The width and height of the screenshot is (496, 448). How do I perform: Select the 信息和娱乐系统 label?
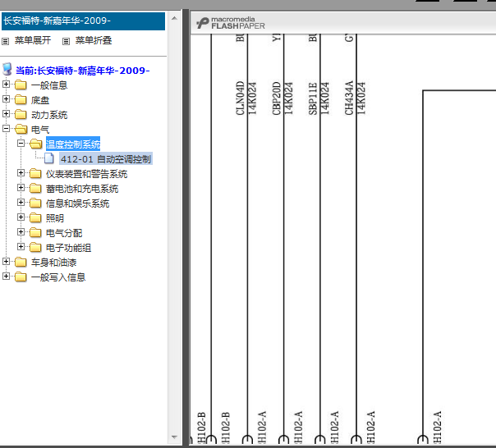[78, 203]
